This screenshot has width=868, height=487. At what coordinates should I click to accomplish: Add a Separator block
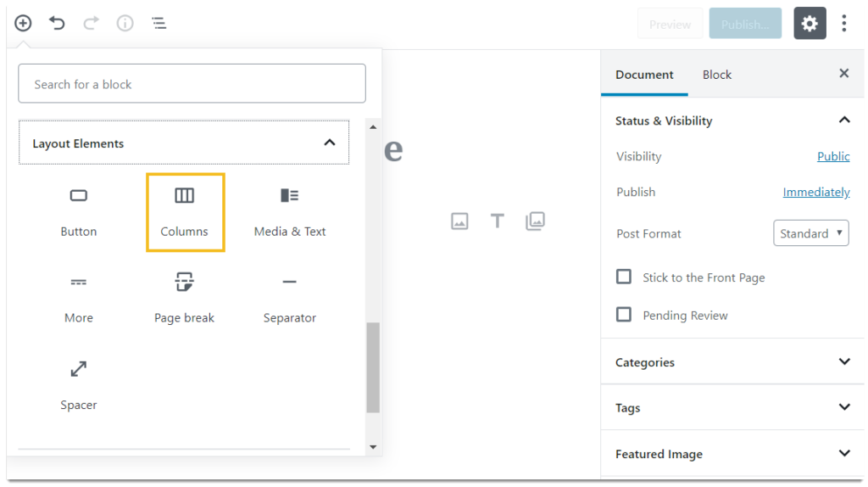click(x=290, y=298)
